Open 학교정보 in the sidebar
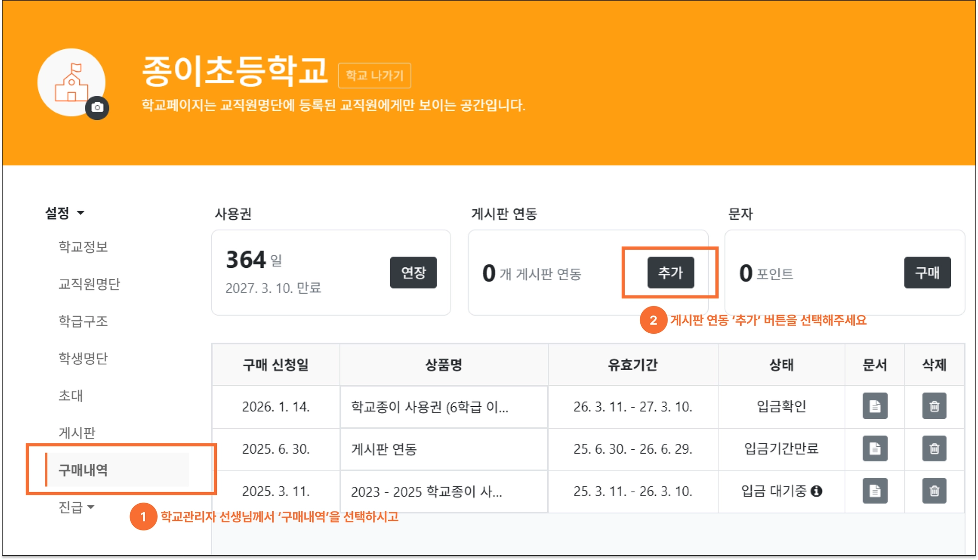 click(83, 247)
